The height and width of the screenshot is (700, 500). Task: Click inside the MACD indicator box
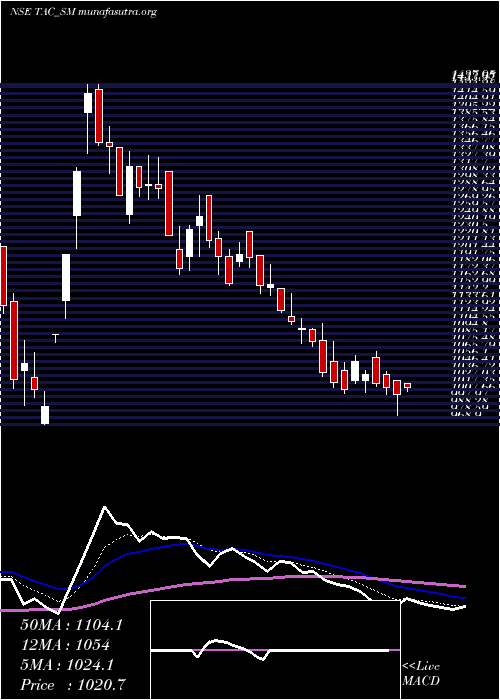pyautogui.click(x=275, y=650)
